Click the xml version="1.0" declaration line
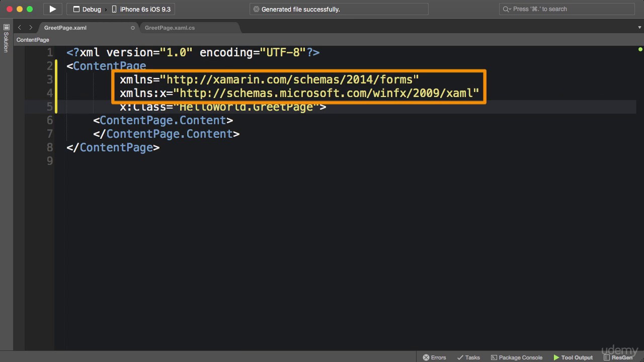644x362 pixels. coord(193,52)
